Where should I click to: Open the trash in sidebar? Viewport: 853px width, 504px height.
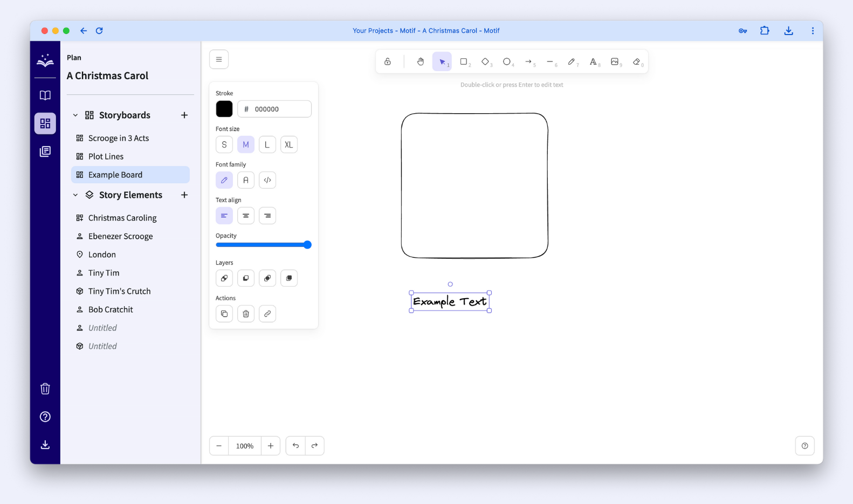click(x=45, y=389)
